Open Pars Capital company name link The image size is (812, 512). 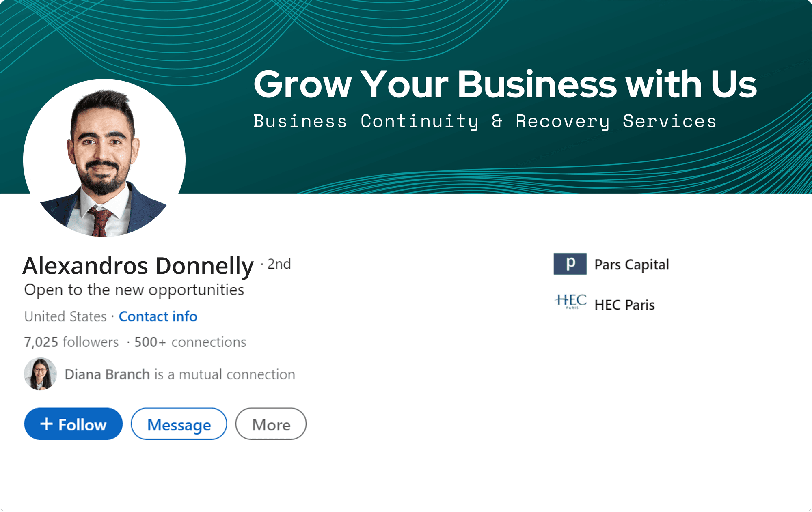tap(632, 265)
